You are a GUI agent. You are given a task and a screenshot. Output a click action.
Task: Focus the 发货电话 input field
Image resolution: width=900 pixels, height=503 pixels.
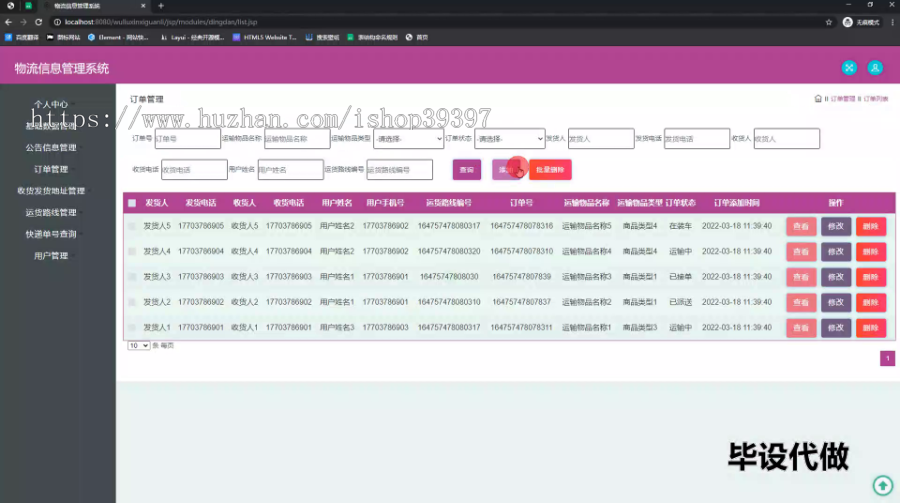pos(697,138)
